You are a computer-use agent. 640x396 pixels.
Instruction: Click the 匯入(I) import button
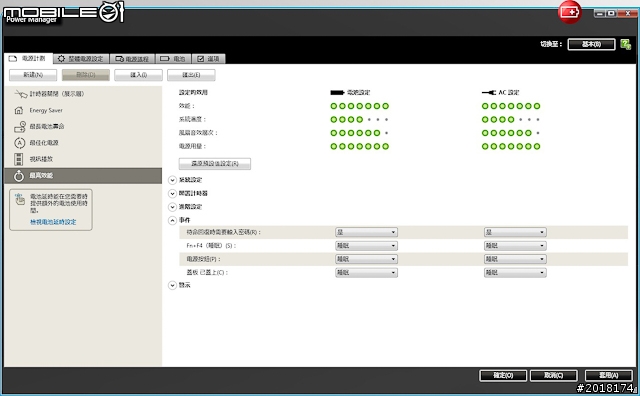pos(138,75)
